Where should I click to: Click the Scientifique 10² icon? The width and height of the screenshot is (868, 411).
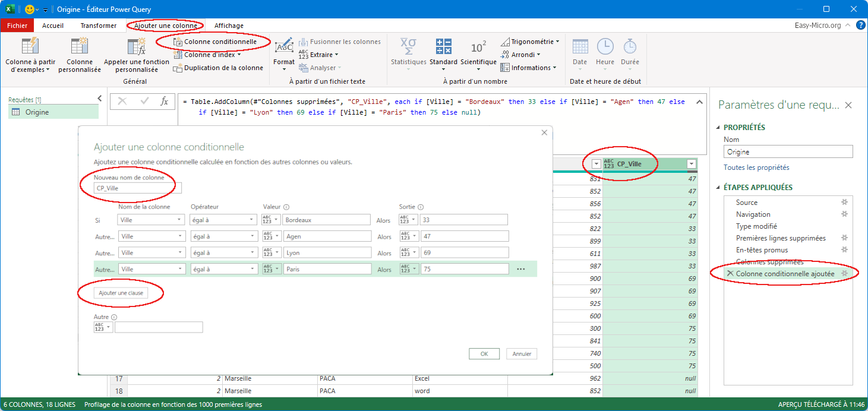coord(478,47)
